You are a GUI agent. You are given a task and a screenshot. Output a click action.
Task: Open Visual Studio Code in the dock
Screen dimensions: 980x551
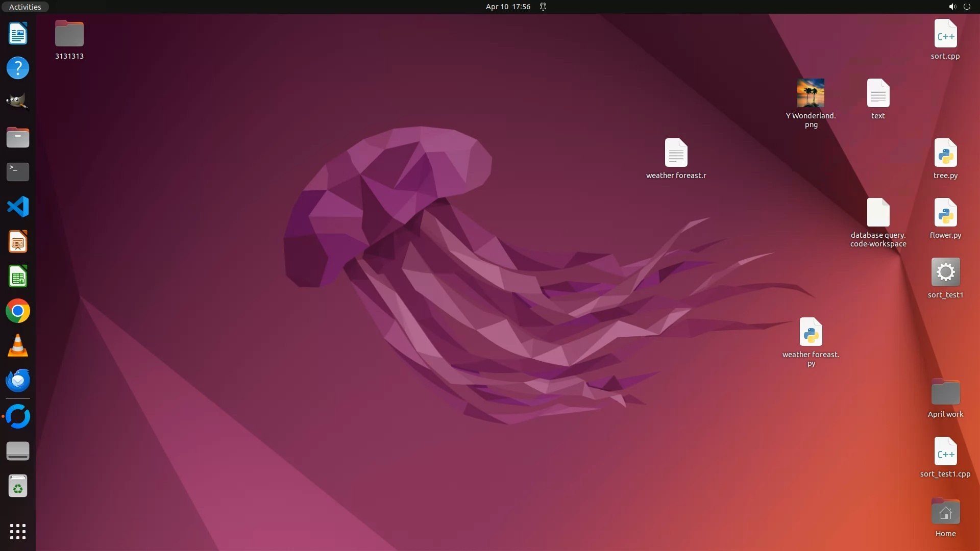pyautogui.click(x=18, y=207)
